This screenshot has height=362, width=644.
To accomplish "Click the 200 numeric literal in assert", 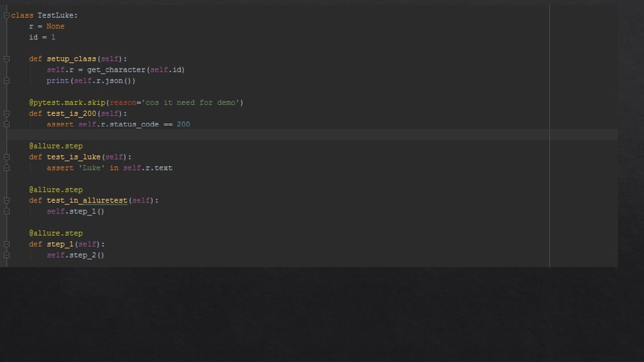I will 184,124.
